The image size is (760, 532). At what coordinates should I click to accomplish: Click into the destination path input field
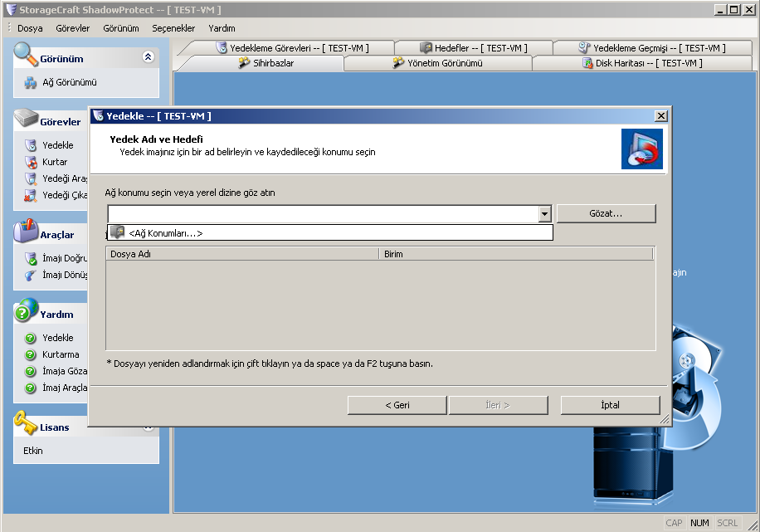click(323, 214)
